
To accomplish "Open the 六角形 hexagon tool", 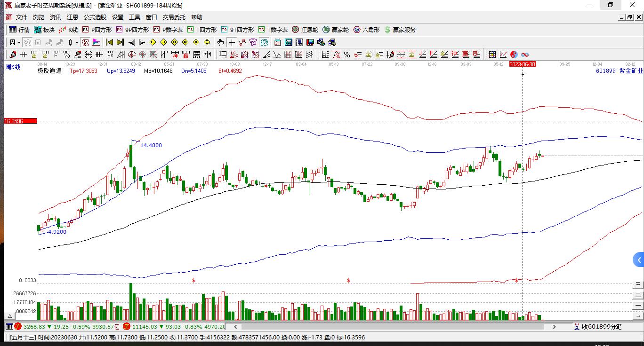I will 366,30.
